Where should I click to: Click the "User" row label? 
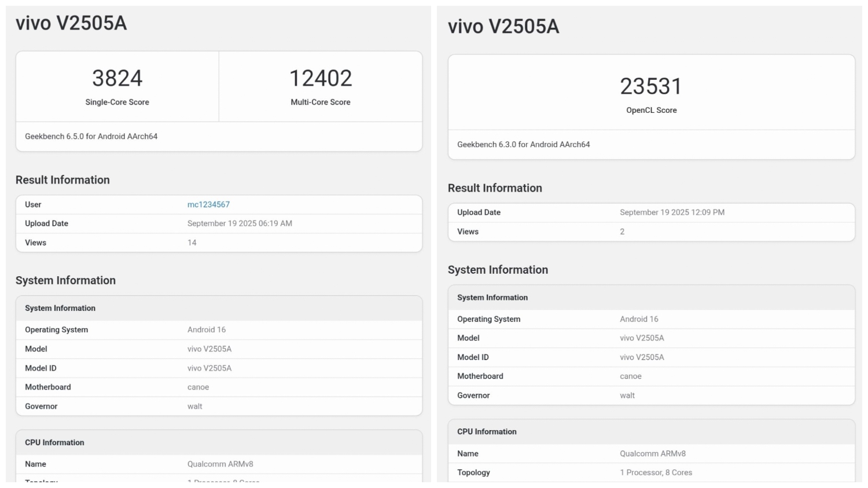point(33,204)
